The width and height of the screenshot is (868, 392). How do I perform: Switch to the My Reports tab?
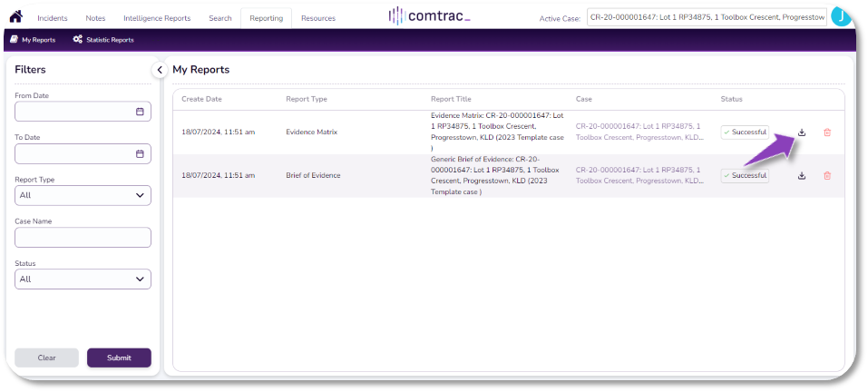32,40
